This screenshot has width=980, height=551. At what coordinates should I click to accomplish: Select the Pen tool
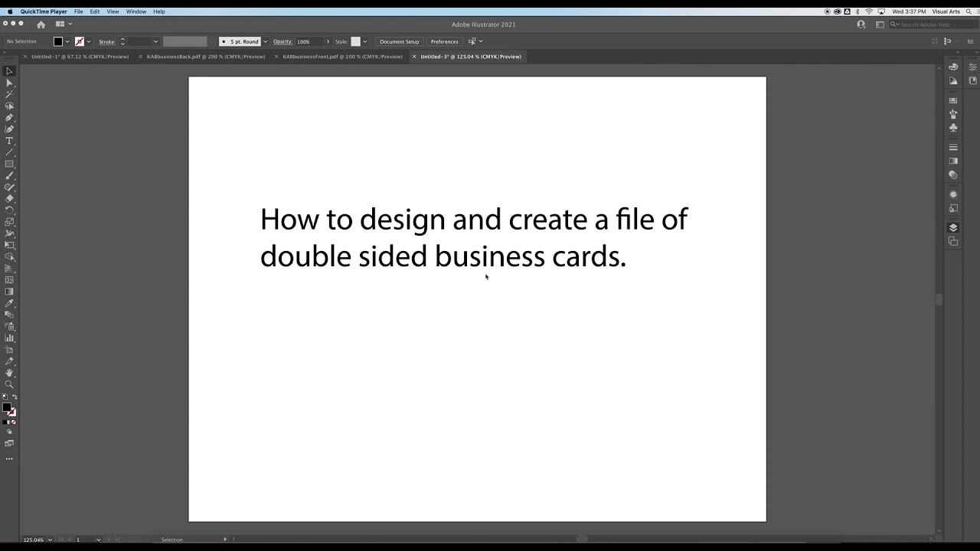[x=9, y=118]
